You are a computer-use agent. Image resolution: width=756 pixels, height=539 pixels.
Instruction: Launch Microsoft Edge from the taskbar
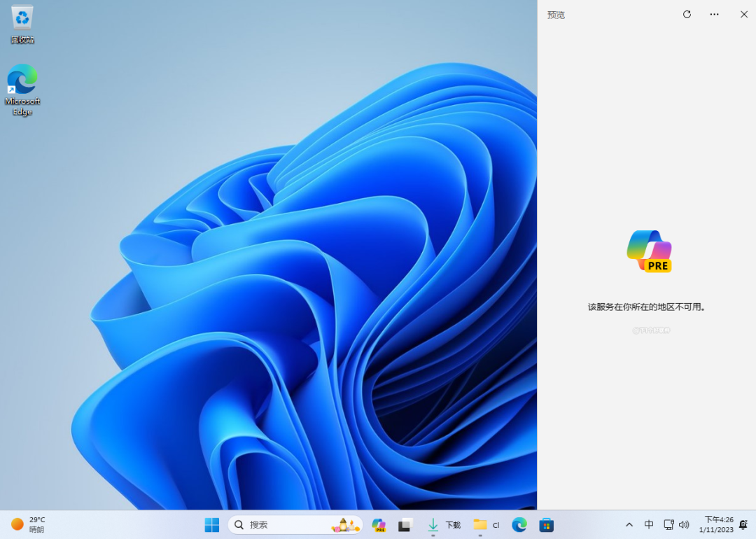click(x=519, y=525)
